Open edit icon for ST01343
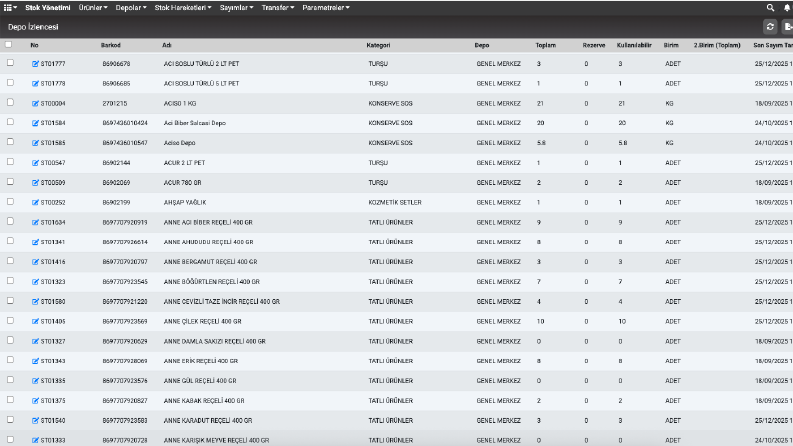Screen dimensions: 793x446 tap(35, 361)
